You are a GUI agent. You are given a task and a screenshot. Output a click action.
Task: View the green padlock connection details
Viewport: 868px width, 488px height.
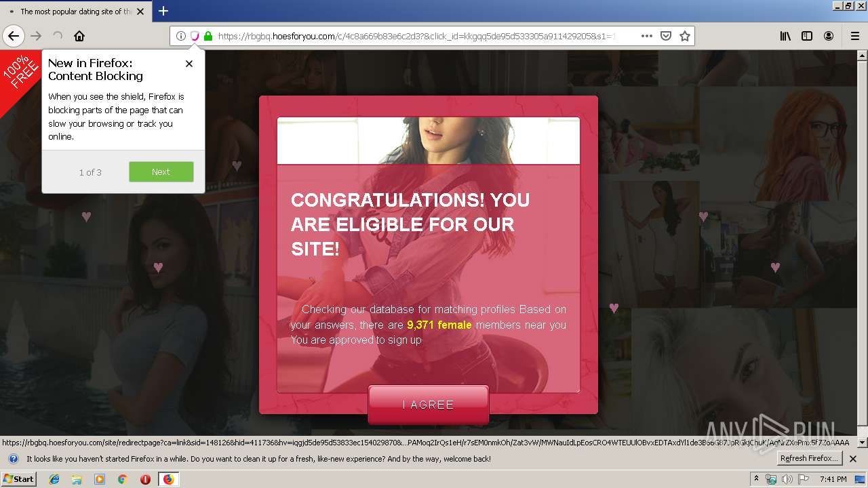pos(208,36)
